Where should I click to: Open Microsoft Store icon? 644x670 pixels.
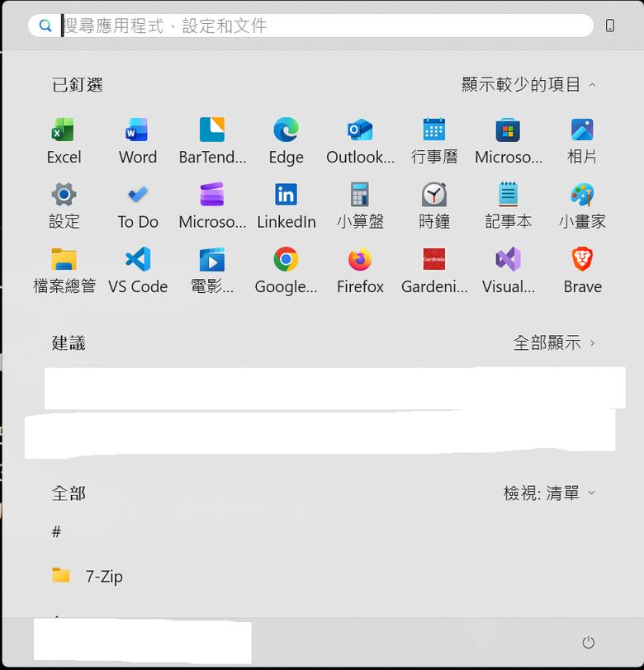(x=508, y=140)
